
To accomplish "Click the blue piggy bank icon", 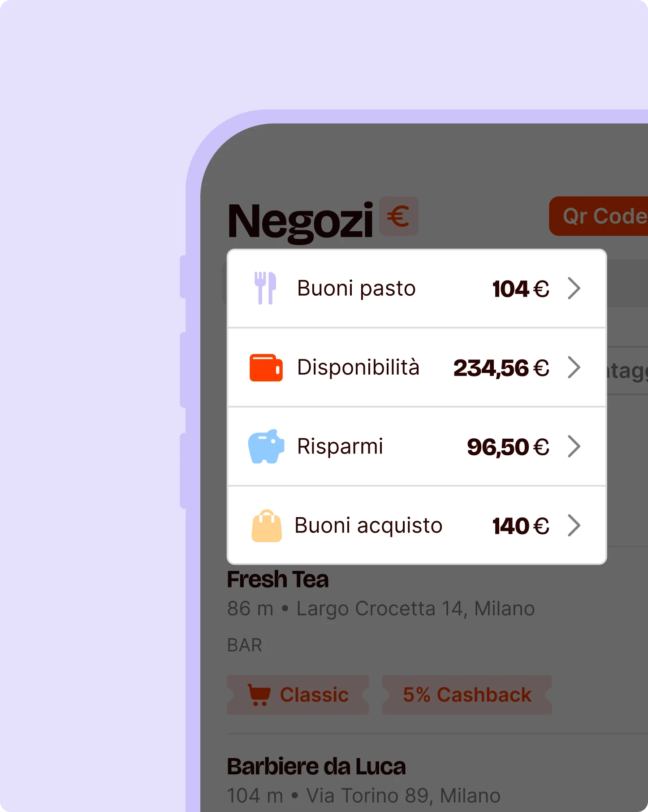I will click(266, 446).
